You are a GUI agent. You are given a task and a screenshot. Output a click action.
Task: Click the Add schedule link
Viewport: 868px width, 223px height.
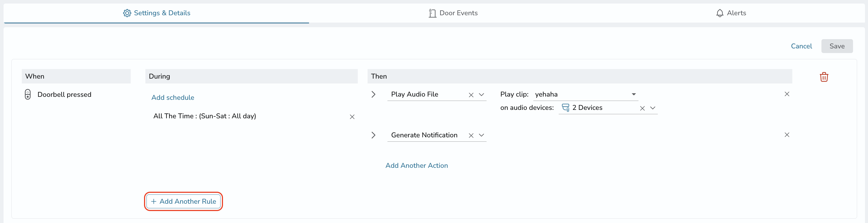pos(173,98)
